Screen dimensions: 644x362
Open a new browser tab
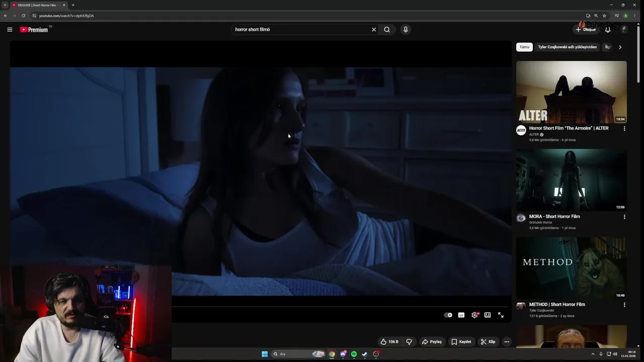[73, 5]
